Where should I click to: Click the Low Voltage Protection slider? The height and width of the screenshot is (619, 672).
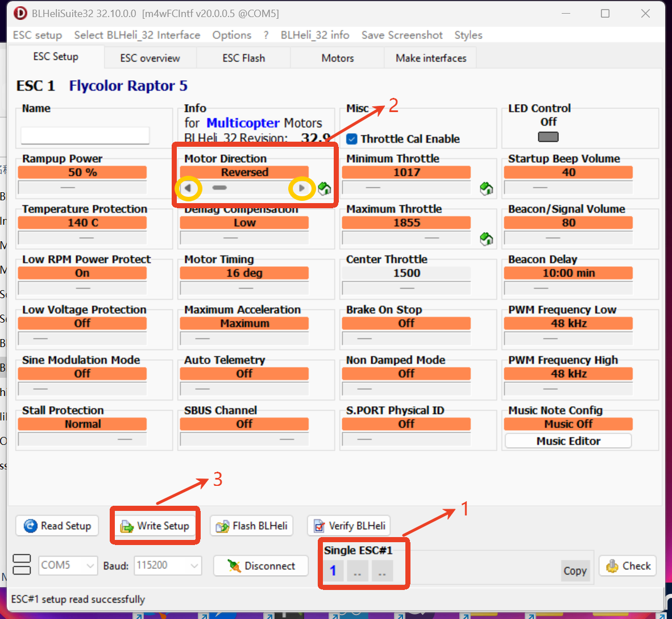click(x=82, y=338)
